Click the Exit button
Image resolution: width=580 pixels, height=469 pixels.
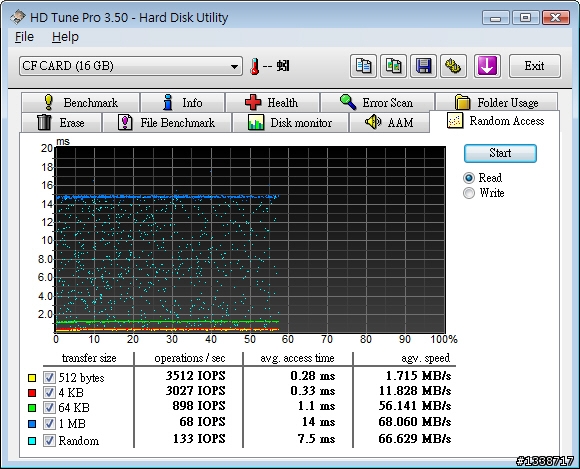click(x=535, y=66)
